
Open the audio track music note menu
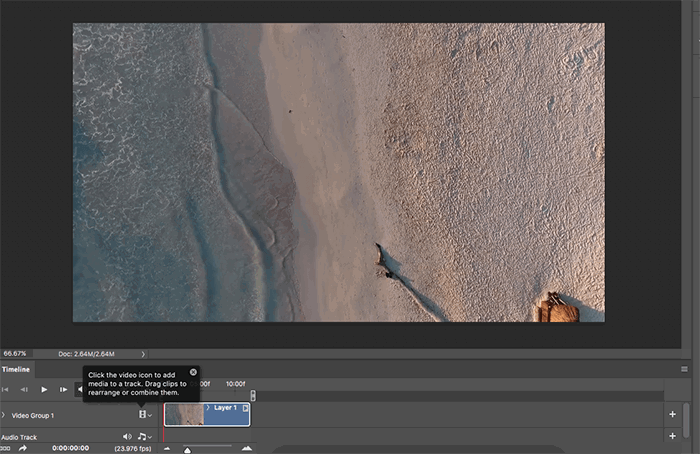tap(145, 436)
